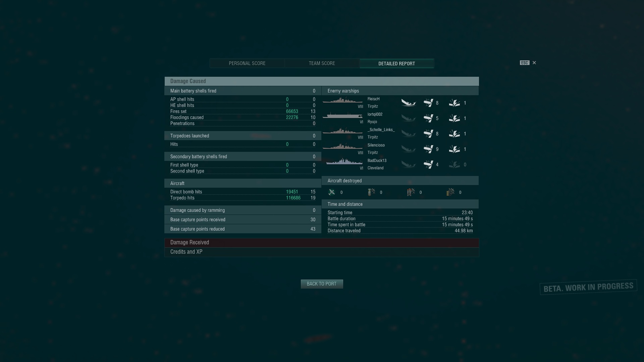
Task: Click the dive bomber destroyed icon
Action: tap(411, 192)
